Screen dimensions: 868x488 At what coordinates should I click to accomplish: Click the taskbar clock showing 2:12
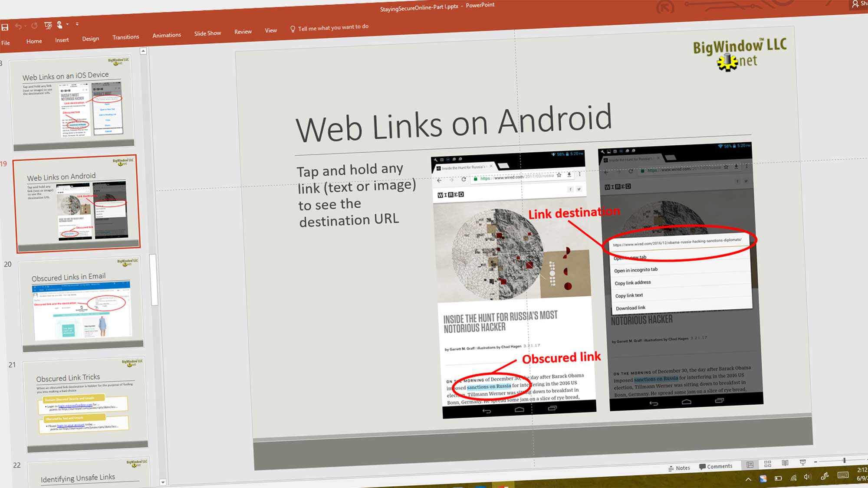coord(862,474)
